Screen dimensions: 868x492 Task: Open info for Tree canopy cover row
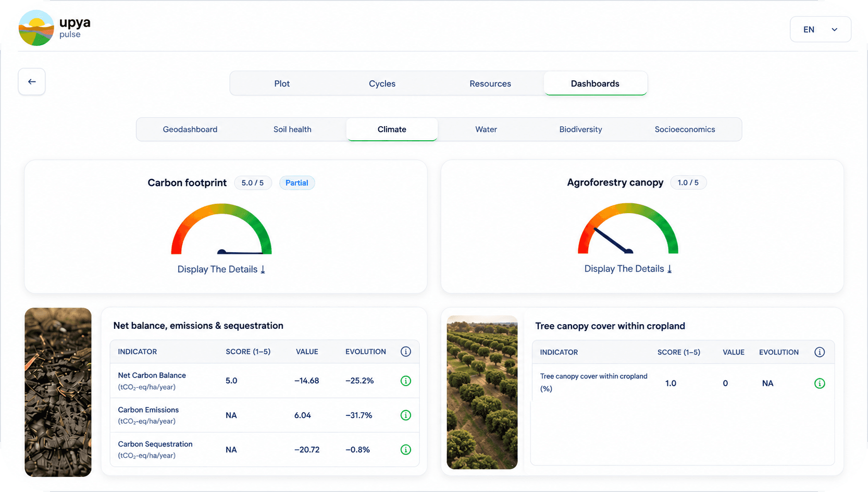click(x=820, y=384)
